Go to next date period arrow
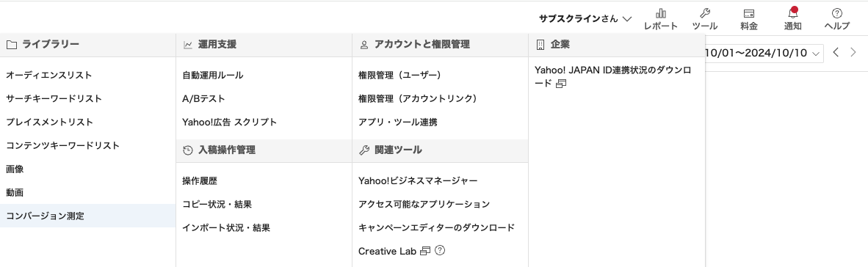 (x=853, y=53)
